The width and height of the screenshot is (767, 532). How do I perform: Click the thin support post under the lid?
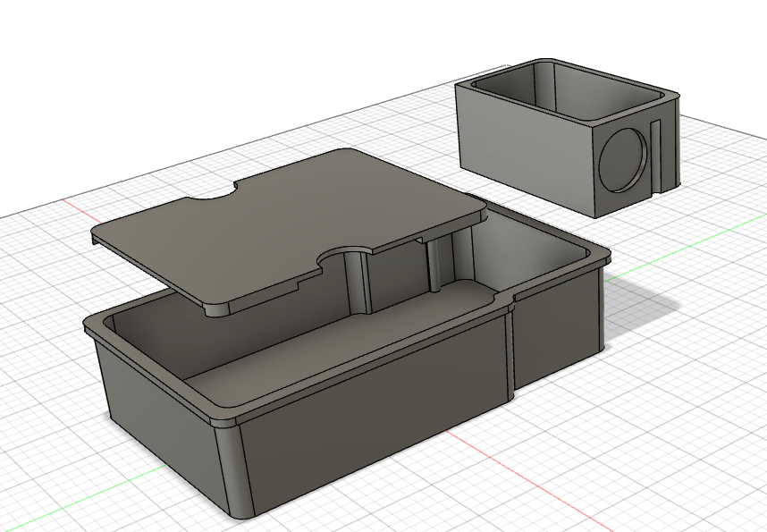click(435, 266)
